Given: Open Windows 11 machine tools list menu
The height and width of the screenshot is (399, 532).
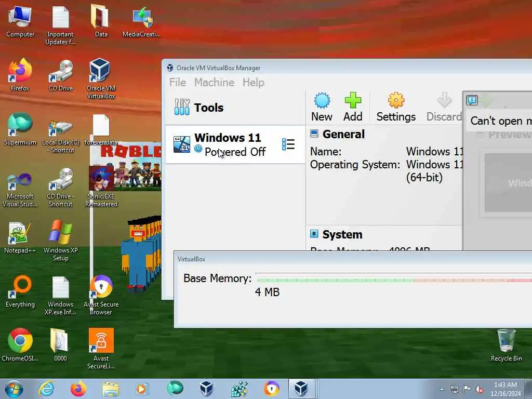Looking at the screenshot, I should pos(288,144).
